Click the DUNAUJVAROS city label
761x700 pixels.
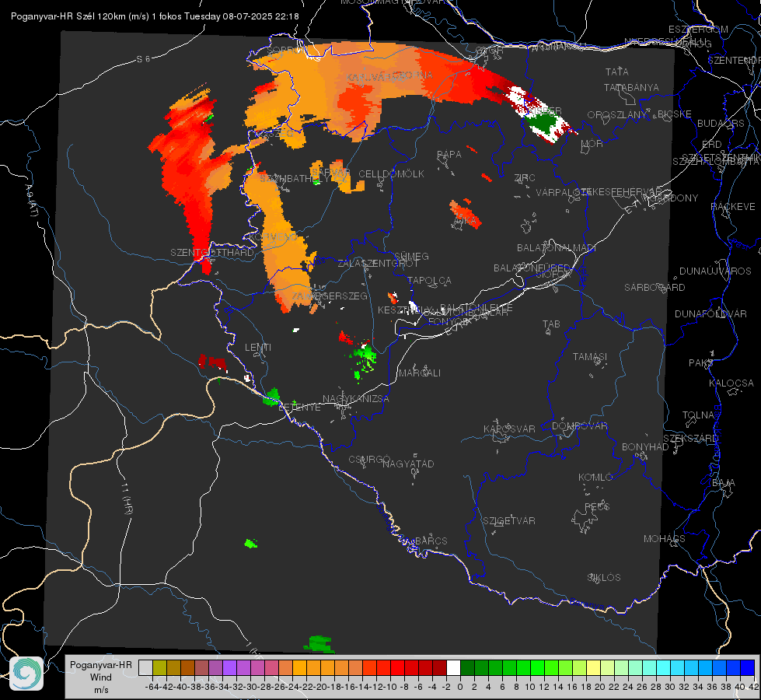click(x=715, y=271)
